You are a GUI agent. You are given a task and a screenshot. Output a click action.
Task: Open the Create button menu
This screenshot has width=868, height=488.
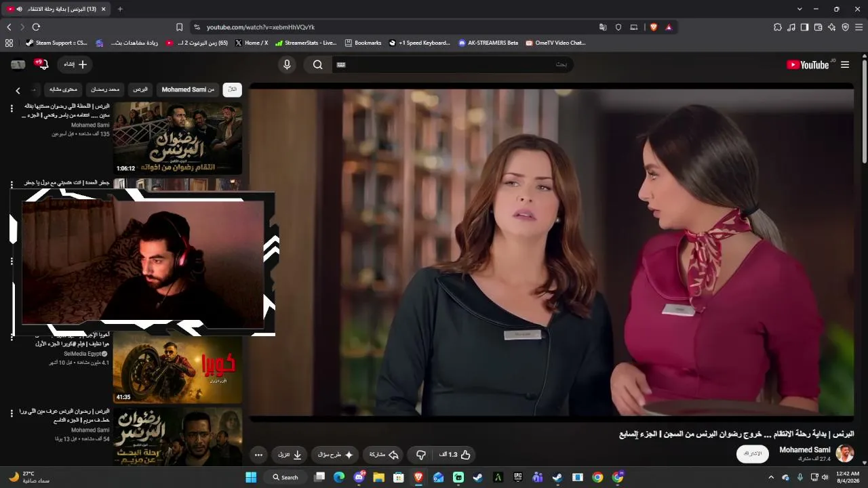tap(75, 64)
